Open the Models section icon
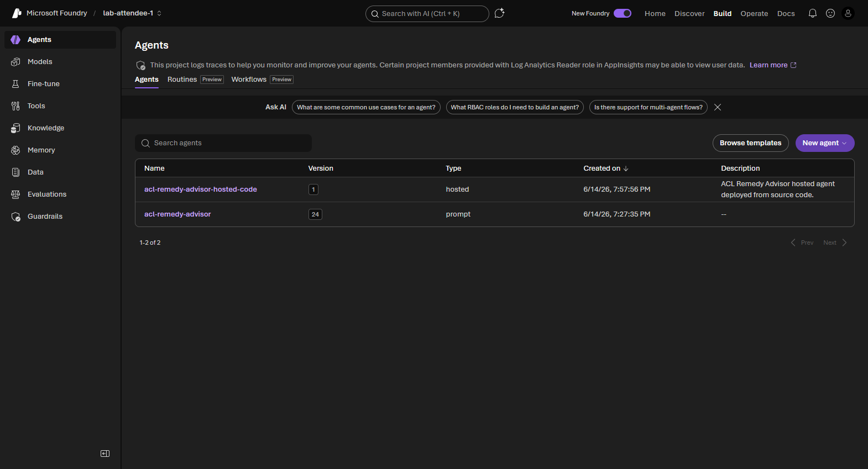The image size is (868, 469). tap(15, 62)
